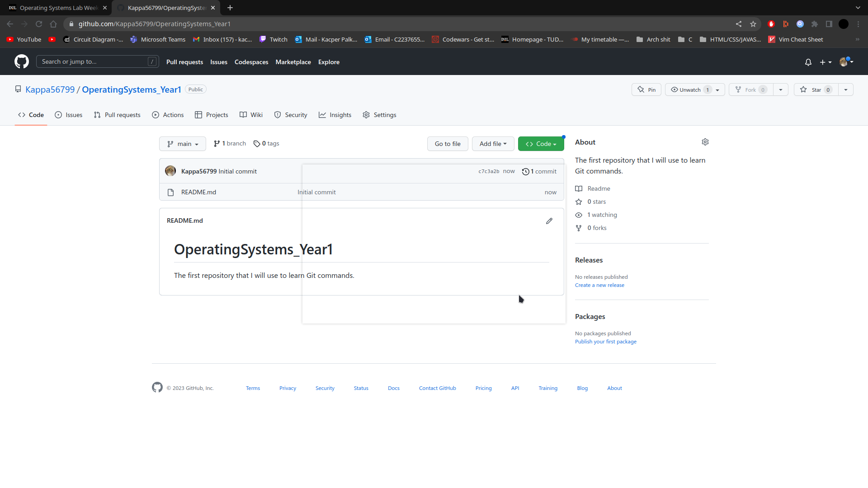This screenshot has width=868, height=488.
Task: Open the Pin repository button
Action: 646,89
